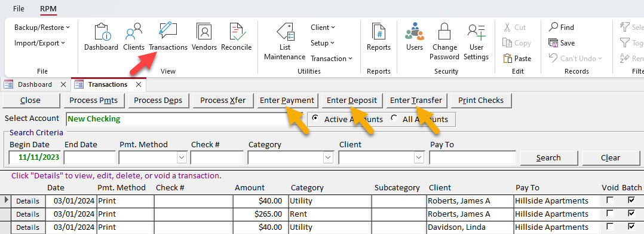Expand the Transaction utilities dropdown
This screenshot has width=644, height=234.
coord(332,59)
